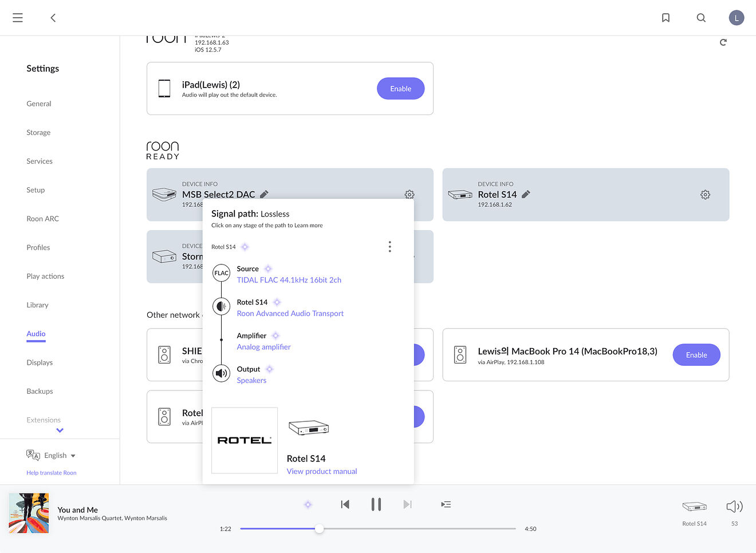Open Displays settings

coord(40,362)
